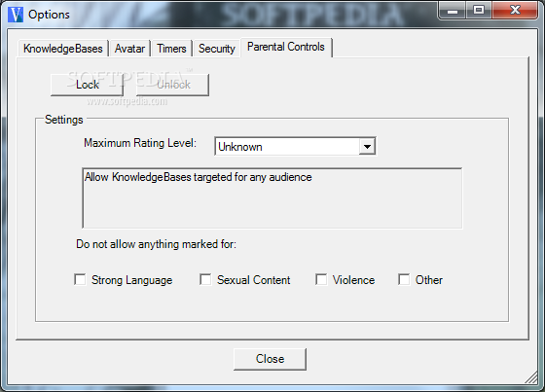545x392 pixels.
Task: Open the Maximum Rating Level dropdown arrow
Action: pos(367,147)
